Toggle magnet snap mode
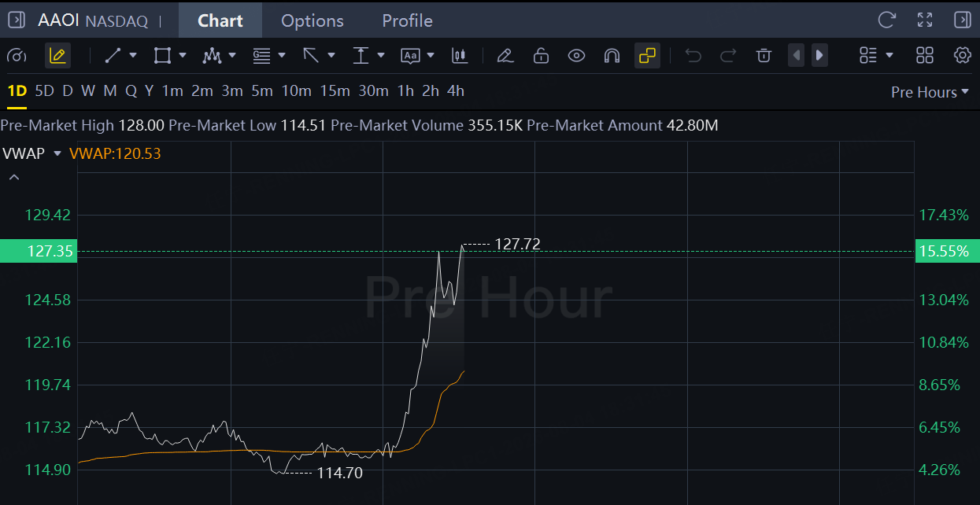The image size is (980, 505). click(612, 56)
